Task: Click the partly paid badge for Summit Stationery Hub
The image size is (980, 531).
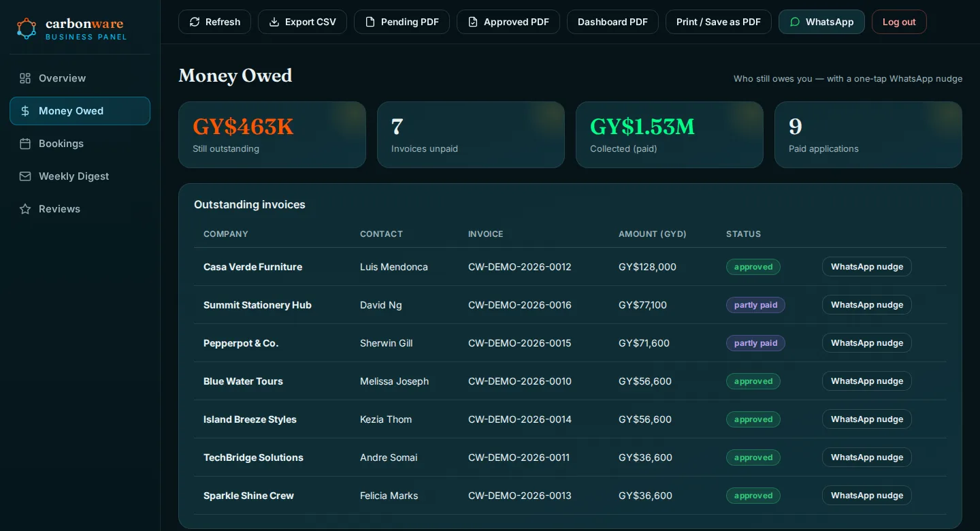Action: pyautogui.click(x=755, y=305)
